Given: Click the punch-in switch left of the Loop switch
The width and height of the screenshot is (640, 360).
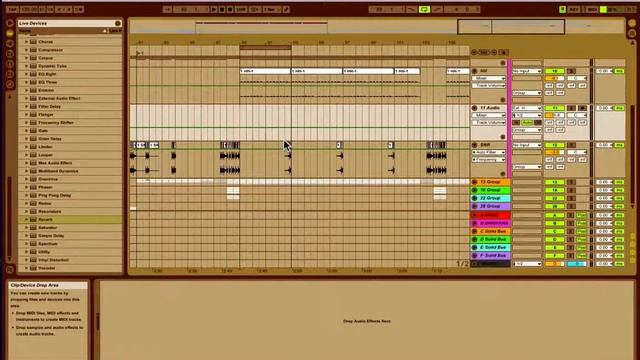Looking at the screenshot, I should point(411,9).
